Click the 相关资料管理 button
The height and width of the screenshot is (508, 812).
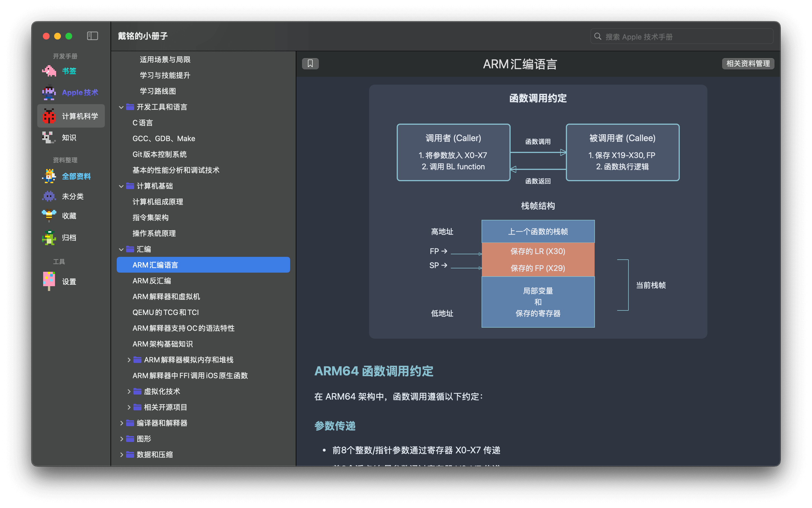tap(748, 63)
